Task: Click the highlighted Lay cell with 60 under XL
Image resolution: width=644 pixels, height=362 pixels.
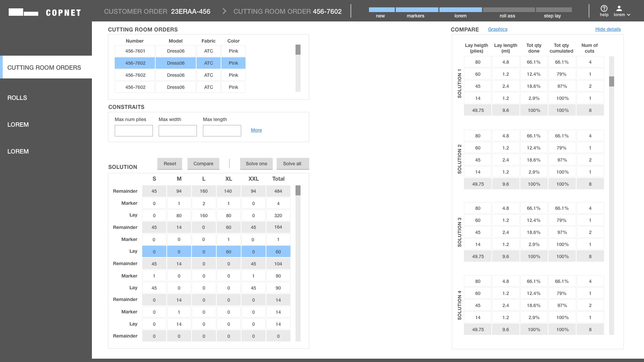Action: [228, 252]
